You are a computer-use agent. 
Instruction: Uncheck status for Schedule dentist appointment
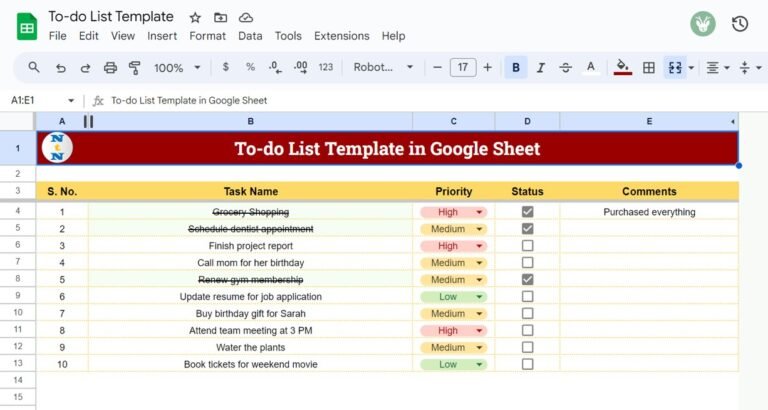527,229
